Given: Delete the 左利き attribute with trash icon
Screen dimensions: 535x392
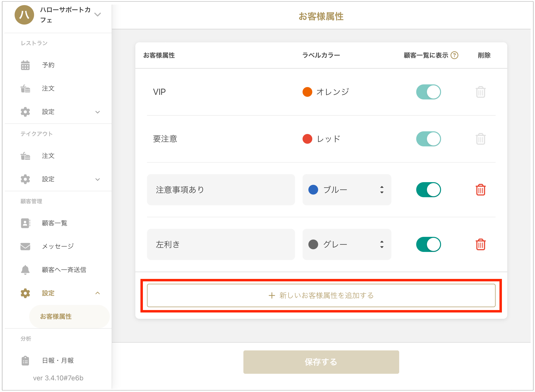Looking at the screenshot, I should coord(480,244).
